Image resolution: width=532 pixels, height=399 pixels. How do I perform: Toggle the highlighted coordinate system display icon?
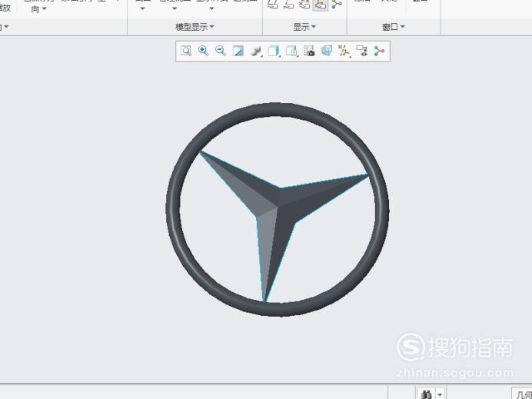(x=321, y=5)
